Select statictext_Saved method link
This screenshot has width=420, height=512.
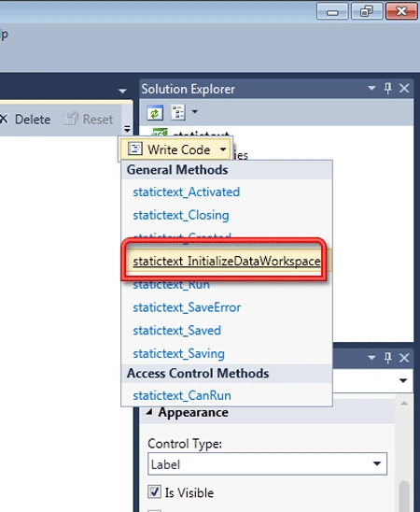click(177, 331)
